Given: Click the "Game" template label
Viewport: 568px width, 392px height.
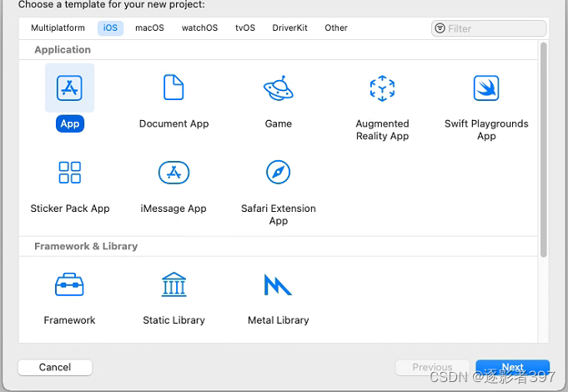Looking at the screenshot, I should point(279,123).
